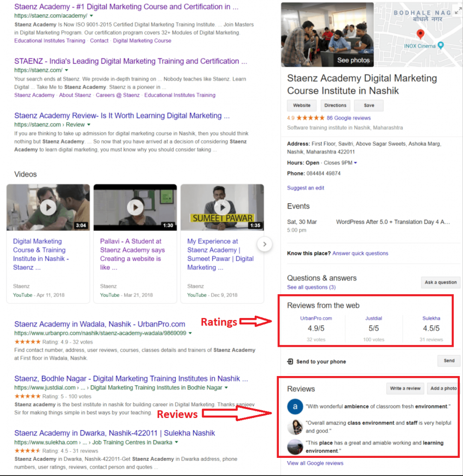Open View all Google reviews link
Viewport: 463px width, 476px height.
pos(315,463)
